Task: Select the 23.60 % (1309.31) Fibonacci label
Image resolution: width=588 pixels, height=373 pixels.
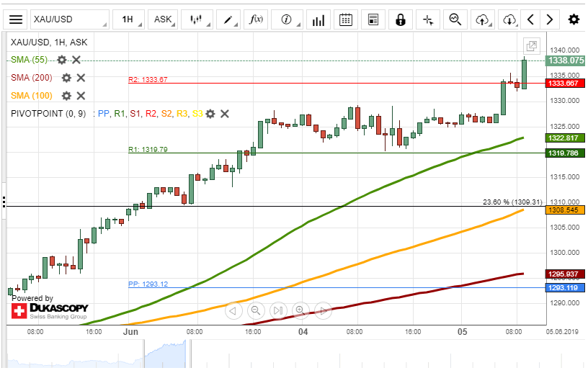Action: coord(512,202)
